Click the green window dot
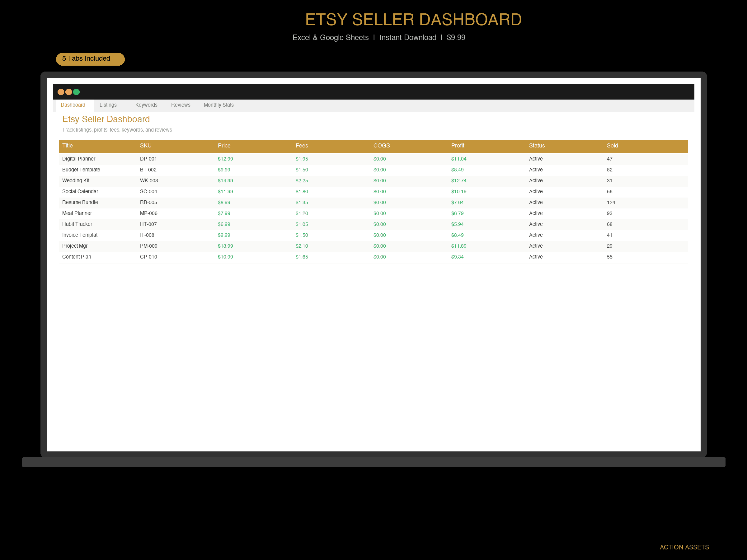 76,92
